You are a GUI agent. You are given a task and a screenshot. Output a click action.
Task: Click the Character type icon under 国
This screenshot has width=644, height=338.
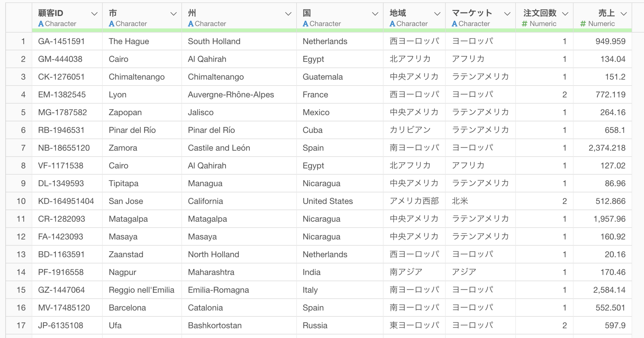pyautogui.click(x=306, y=24)
